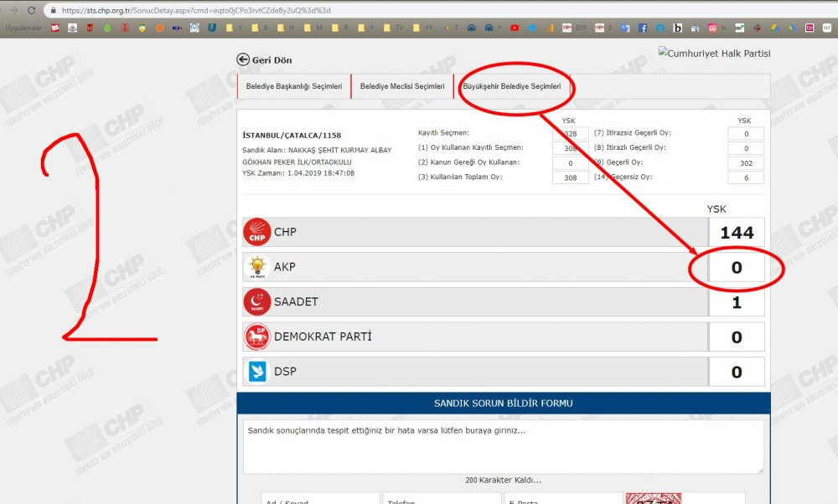The image size is (838, 504).
Task: Click the Telefon input field
Action: (x=442, y=499)
